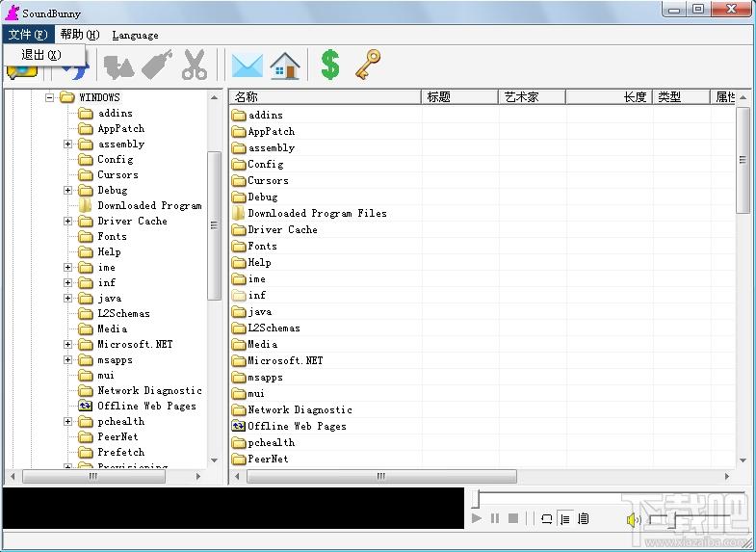Click the Media folder icon in file list
The width and height of the screenshot is (756, 552).
239,345
